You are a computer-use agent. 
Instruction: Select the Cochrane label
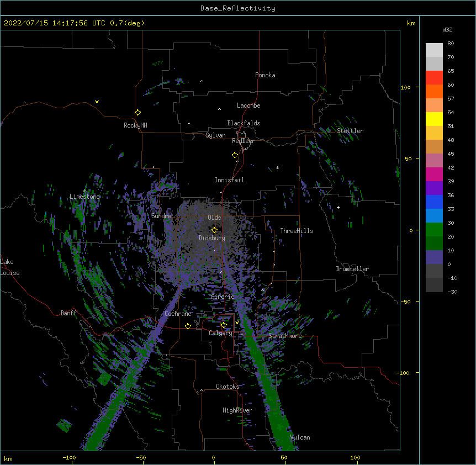click(178, 314)
